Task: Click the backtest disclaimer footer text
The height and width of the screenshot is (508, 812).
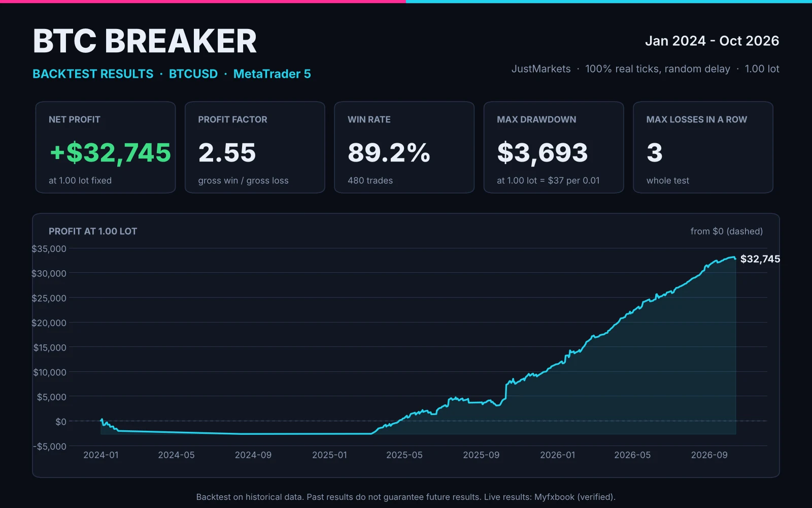Action: click(406, 497)
